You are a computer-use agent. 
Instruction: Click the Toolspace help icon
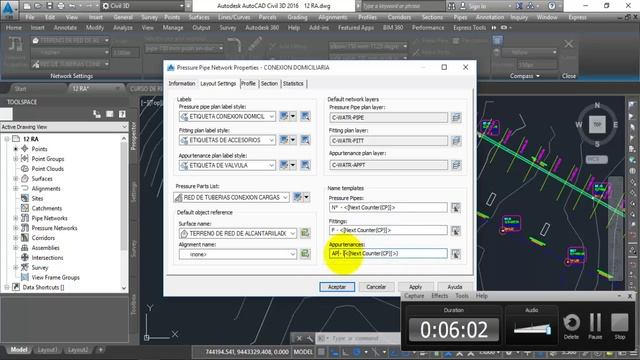click(x=122, y=114)
